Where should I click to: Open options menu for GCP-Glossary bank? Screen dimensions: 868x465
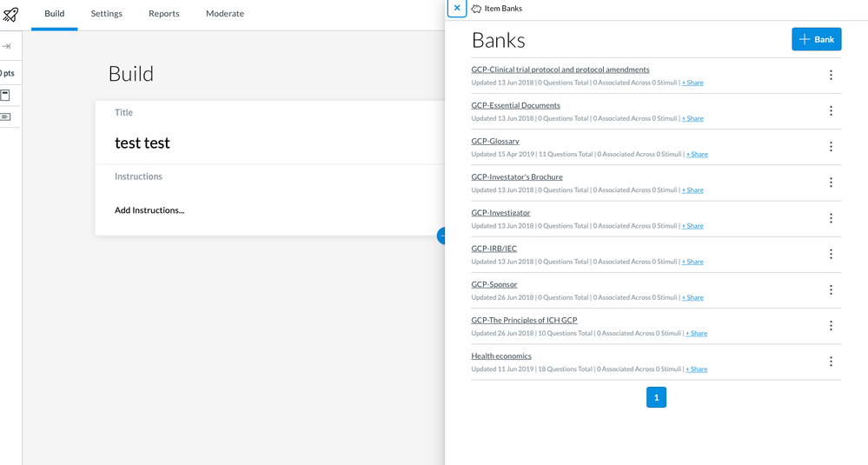click(830, 147)
